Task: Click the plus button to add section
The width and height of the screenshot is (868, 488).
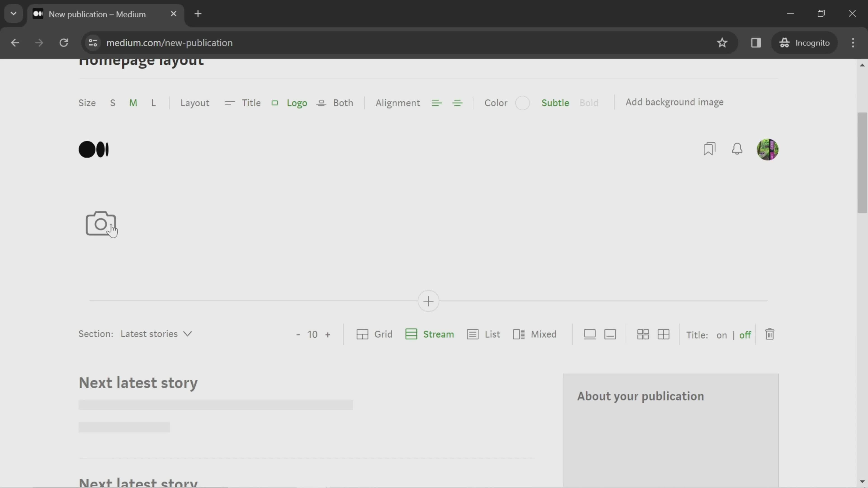Action: coord(428,301)
